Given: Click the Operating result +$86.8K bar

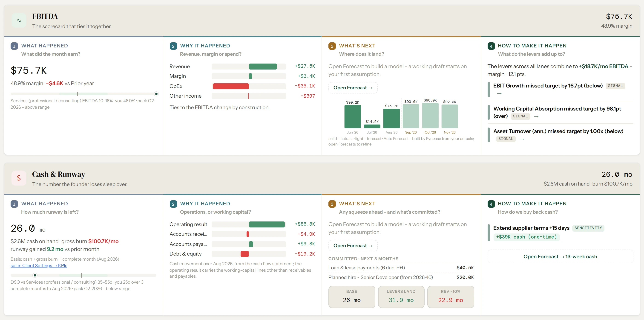Looking at the screenshot, I should pyautogui.click(x=267, y=224).
